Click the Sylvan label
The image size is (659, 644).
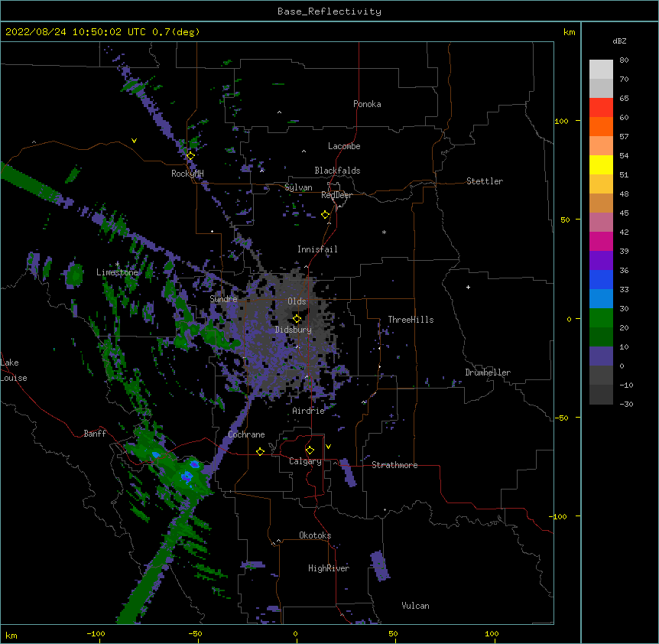(x=298, y=187)
